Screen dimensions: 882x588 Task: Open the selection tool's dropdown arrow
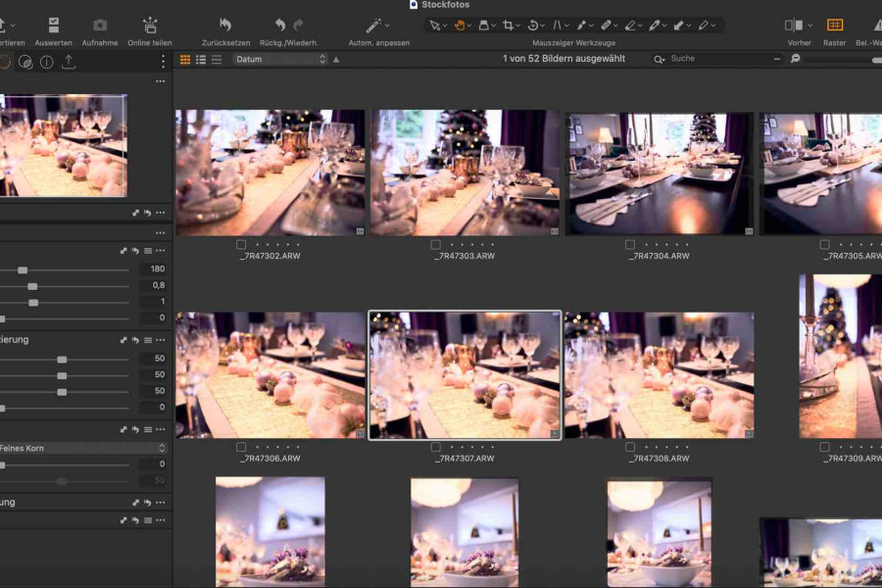pyautogui.click(x=443, y=27)
